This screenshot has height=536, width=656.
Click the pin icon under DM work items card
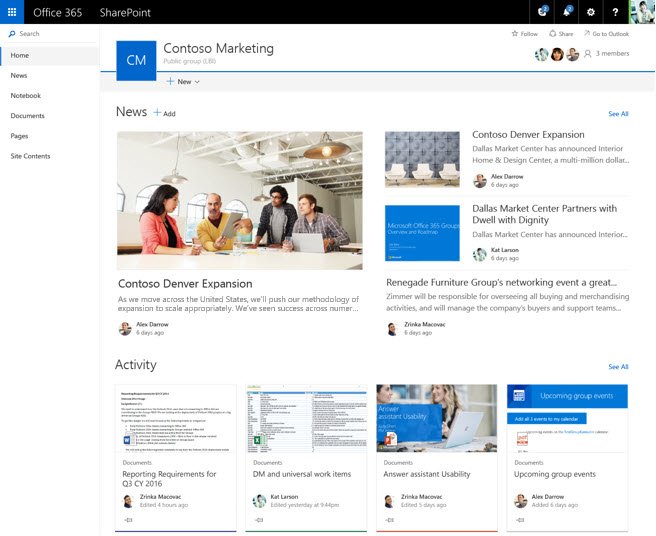259,520
